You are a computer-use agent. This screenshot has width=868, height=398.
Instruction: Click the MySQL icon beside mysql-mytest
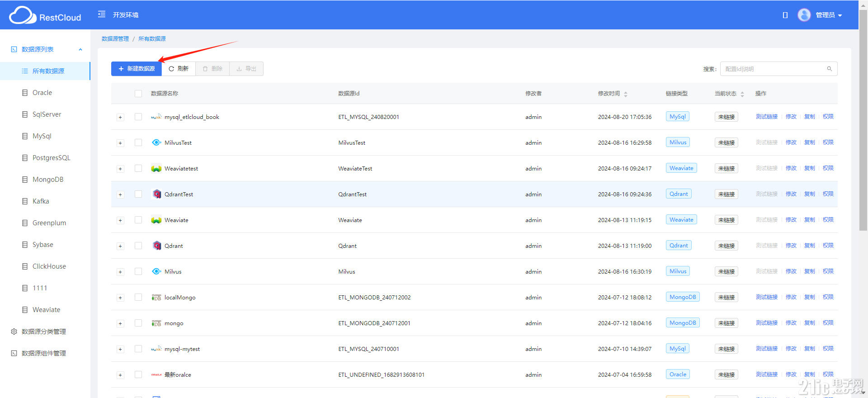pyautogui.click(x=156, y=349)
